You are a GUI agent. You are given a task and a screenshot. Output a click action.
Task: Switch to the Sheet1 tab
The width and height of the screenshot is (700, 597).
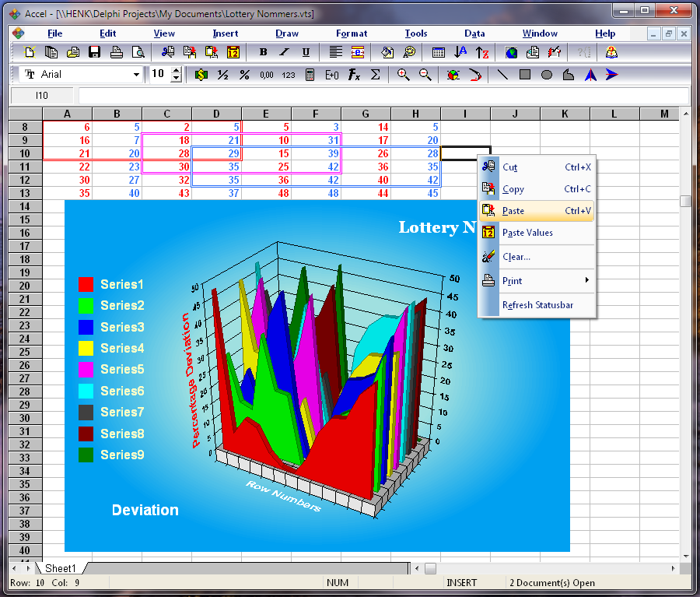pos(60,568)
